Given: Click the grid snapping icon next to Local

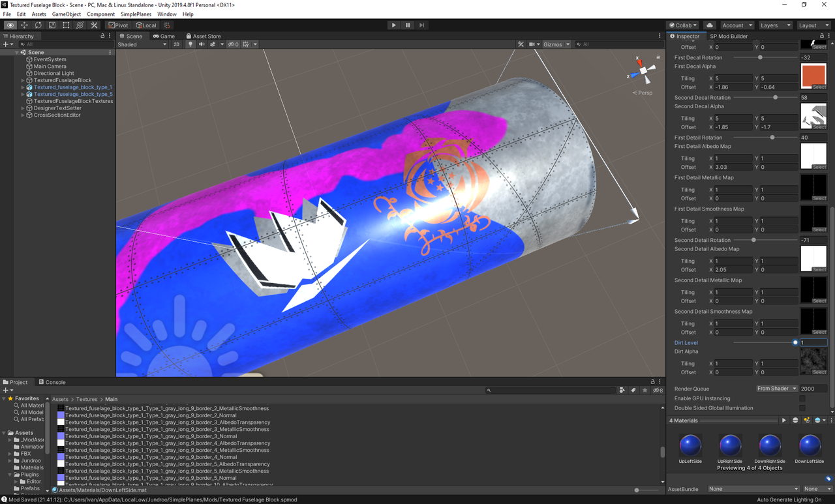Looking at the screenshot, I should (167, 25).
